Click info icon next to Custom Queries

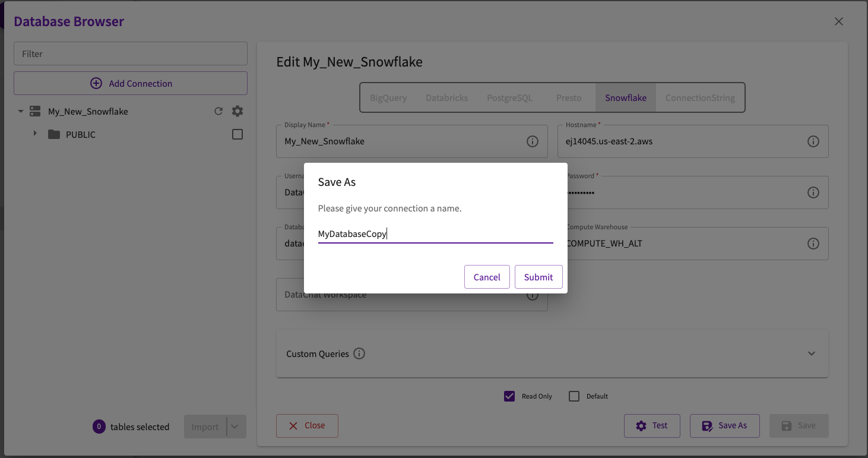tap(359, 353)
